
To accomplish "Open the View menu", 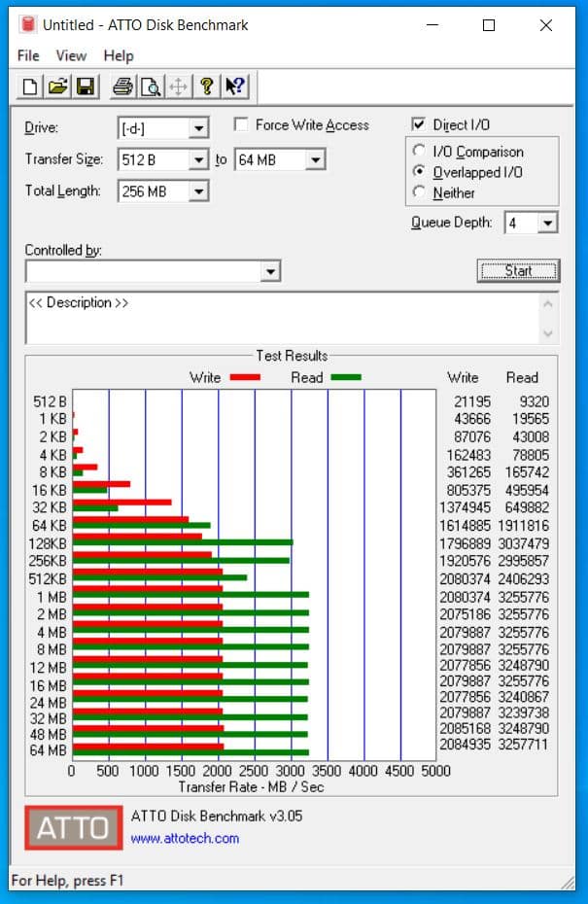I will [x=71, y=56].
